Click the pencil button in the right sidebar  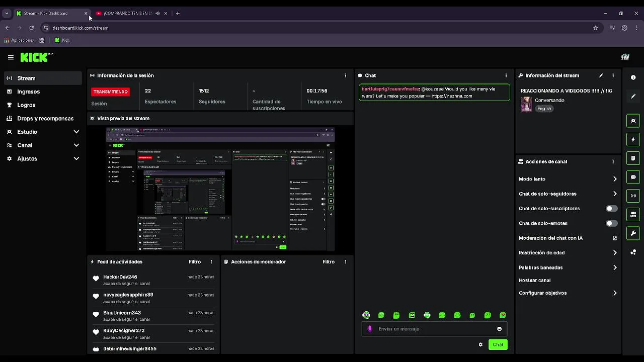coord(633,96)
